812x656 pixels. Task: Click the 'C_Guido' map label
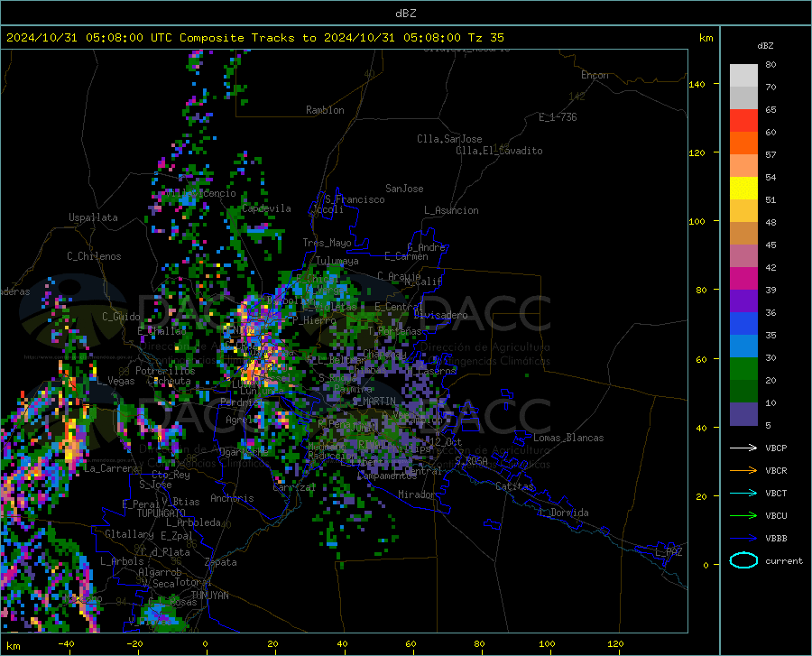(x=121, y=317)
